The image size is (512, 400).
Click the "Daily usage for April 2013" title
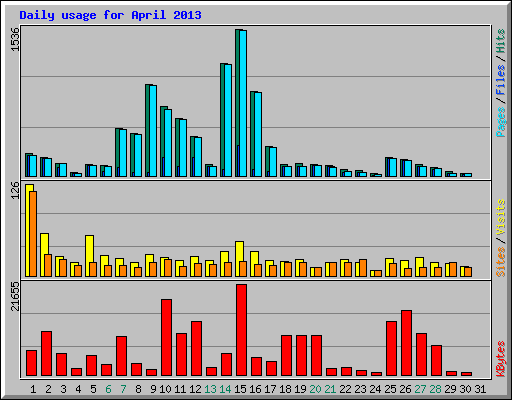(x=110, y=15)
